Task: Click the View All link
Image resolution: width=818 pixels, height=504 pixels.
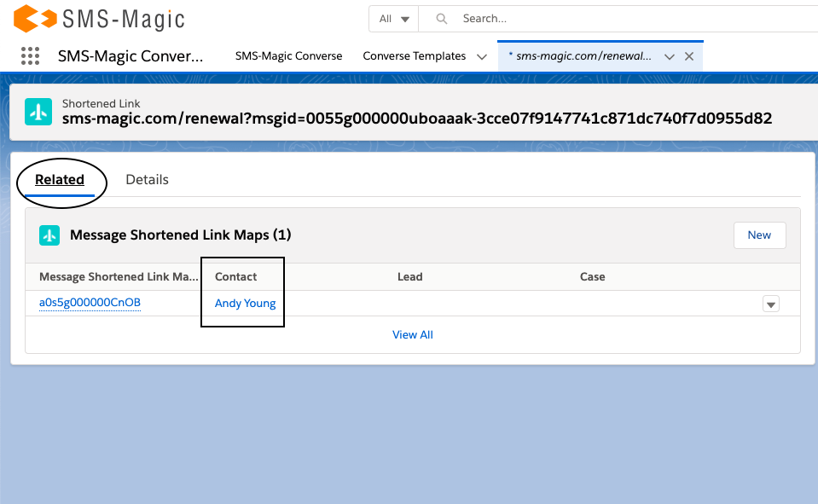Action: (413, 335)
